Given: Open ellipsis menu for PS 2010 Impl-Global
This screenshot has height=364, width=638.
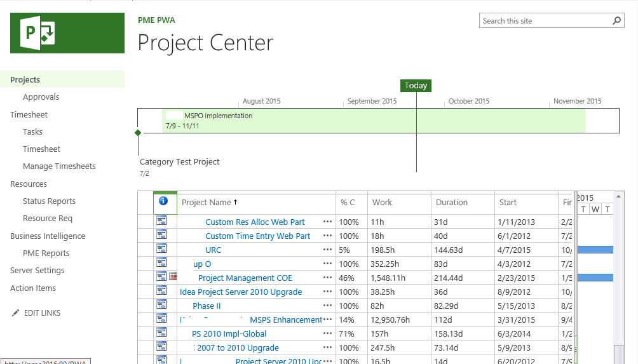Looking at the screenshot, I should (x=327, y=334).
